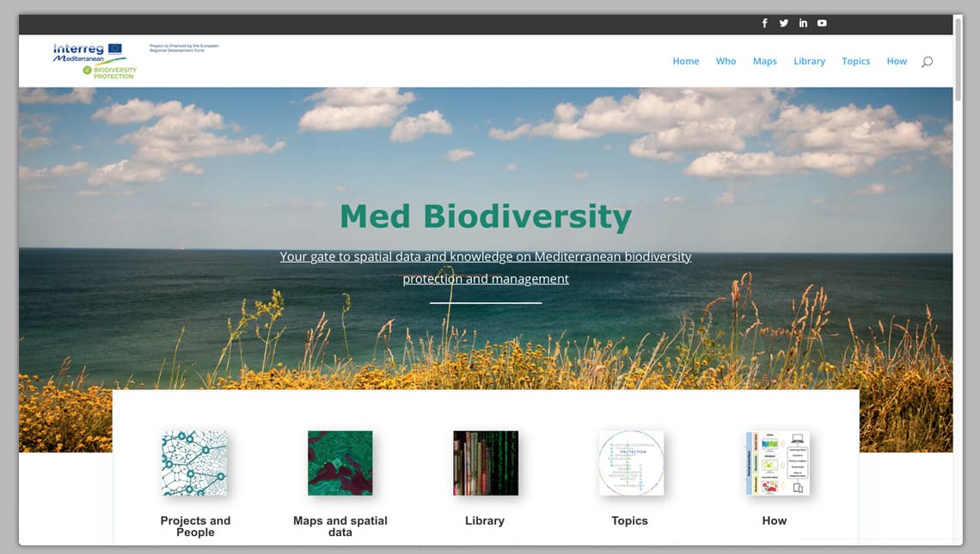Open the Who menu item
Image resolution: width=980 pixels, height=554 pixels.
(726, 62)
